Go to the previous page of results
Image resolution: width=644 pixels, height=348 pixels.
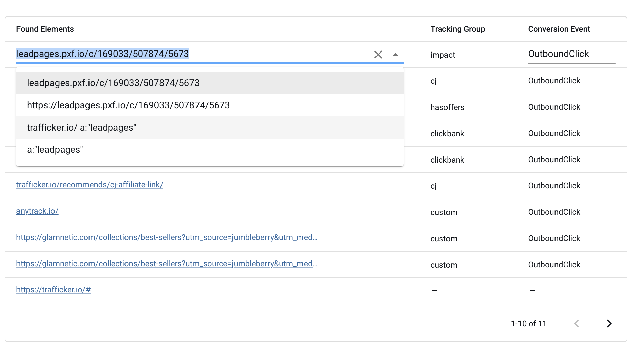[577, 324]
